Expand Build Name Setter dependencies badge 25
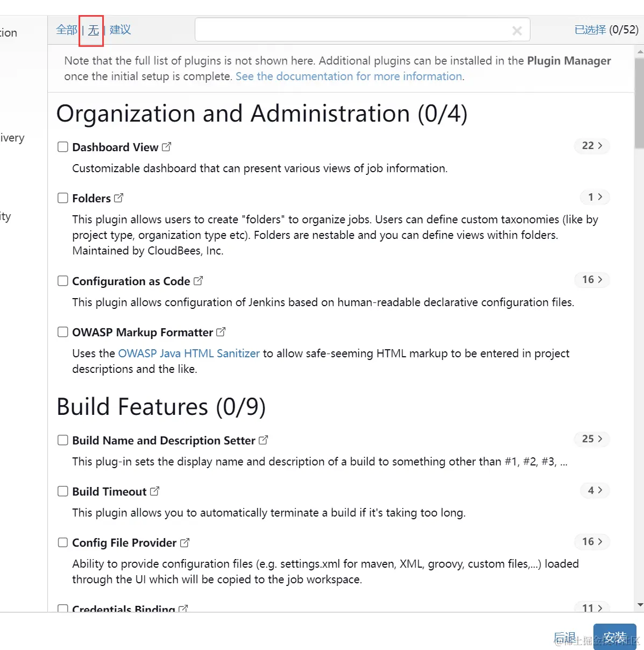Screen dimensions: 644x650 click(592, 439)
